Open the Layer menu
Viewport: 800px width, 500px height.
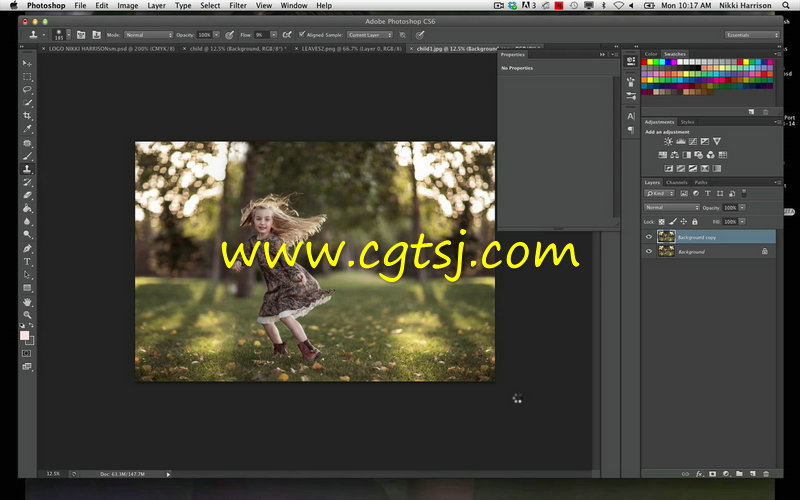pos(156,6)
